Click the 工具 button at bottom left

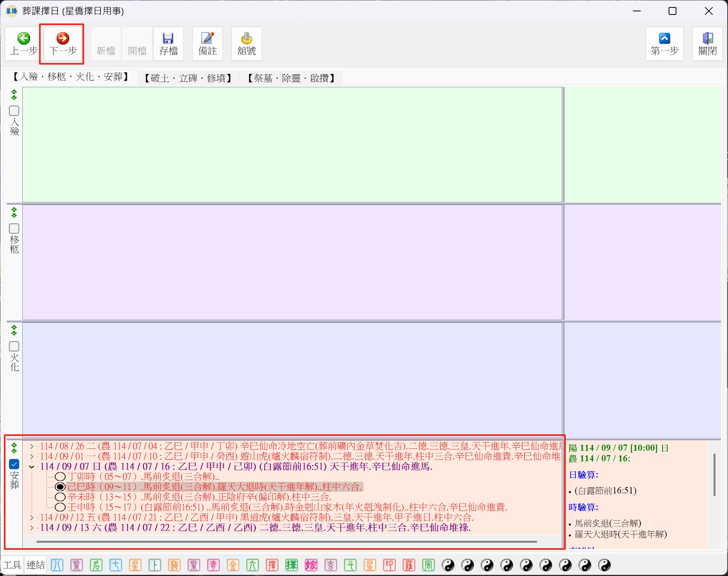click(x=12, y=565)
